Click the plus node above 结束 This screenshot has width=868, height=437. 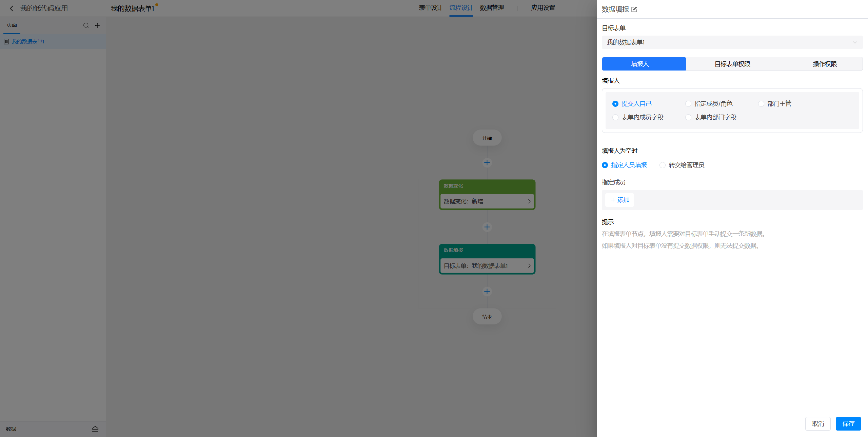click(x=487, y=292)
